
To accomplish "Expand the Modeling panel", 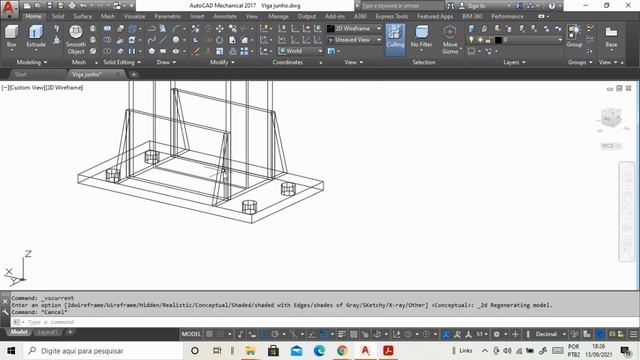I will (x=32, y=62).
